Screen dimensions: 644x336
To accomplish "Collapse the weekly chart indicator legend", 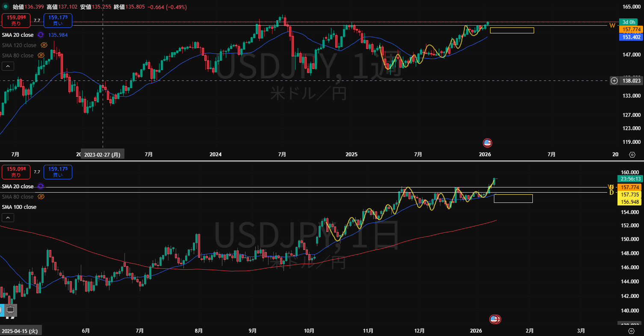I will 8,66.
